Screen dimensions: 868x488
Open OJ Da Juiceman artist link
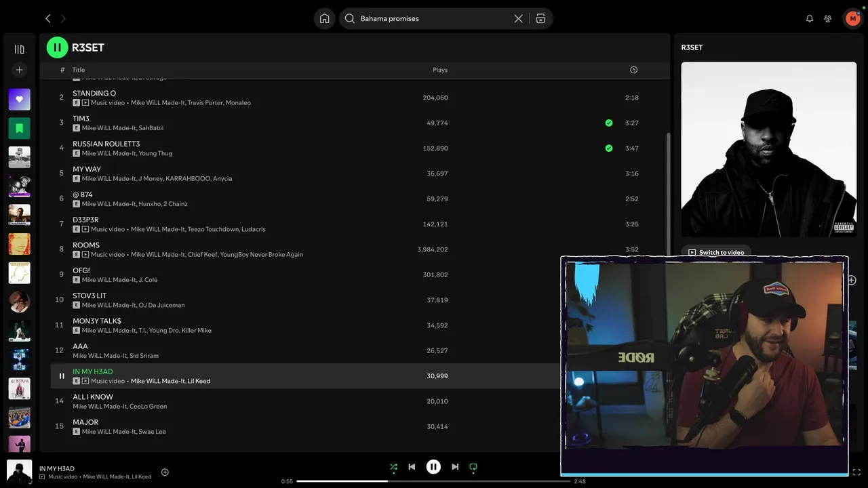click(161, 305)
